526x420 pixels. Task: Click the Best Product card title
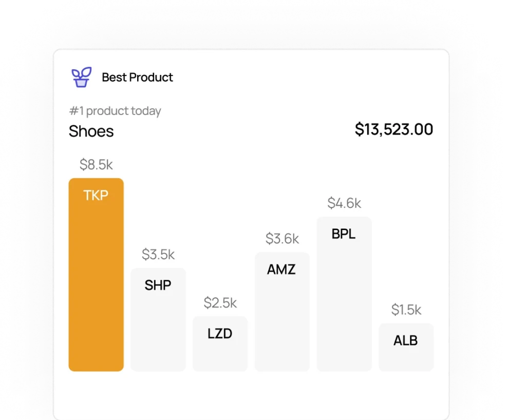(137, 78)
